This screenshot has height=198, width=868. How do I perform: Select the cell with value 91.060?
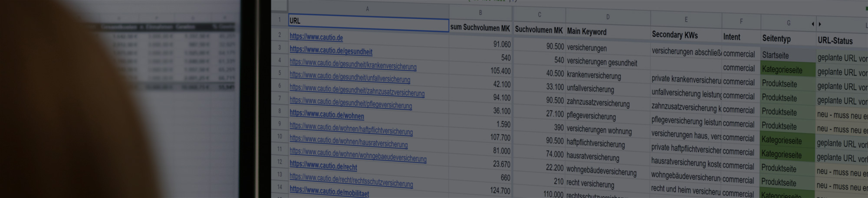click(x=480, y=44)
